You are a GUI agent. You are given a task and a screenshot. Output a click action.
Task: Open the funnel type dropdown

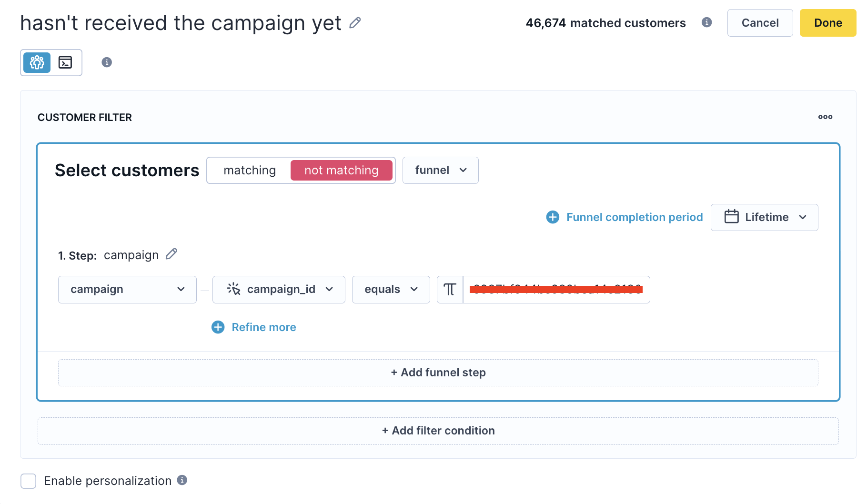441,171
